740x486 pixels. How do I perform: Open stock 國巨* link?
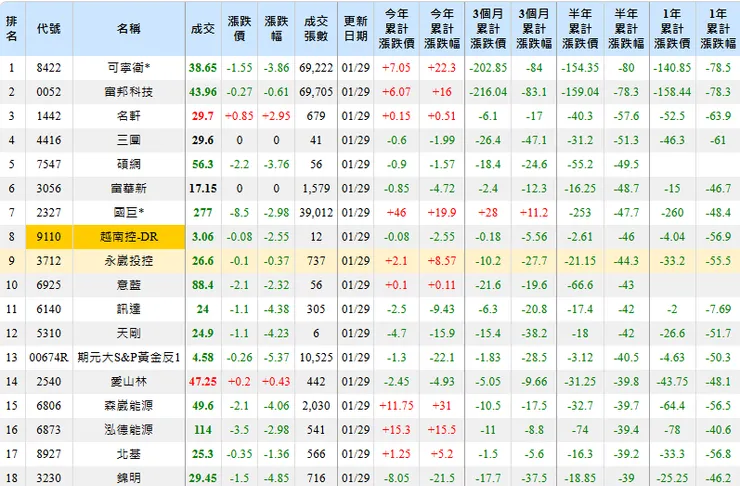(128, 212)
